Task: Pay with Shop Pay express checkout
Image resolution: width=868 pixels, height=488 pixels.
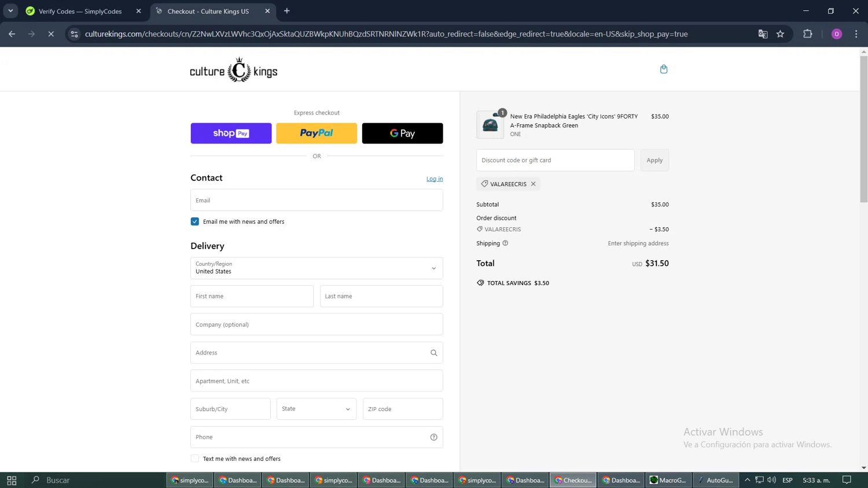Action: [231, 133]
